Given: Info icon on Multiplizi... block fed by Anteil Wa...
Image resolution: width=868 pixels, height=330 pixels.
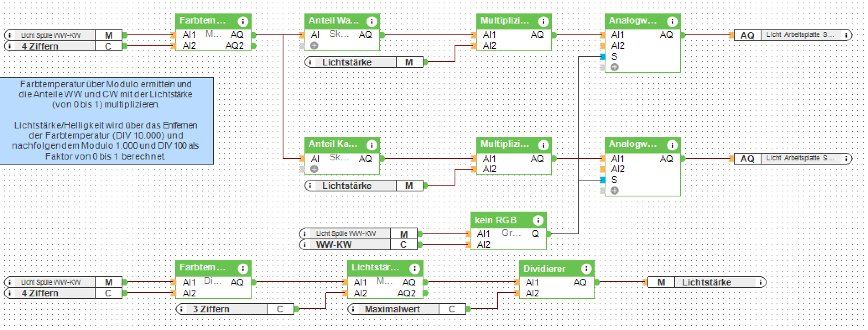Looking at the screenshot, I should point(543,21).
